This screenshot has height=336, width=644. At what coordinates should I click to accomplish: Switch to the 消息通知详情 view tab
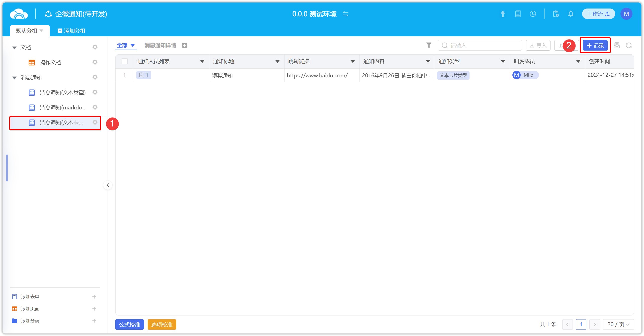160,45
